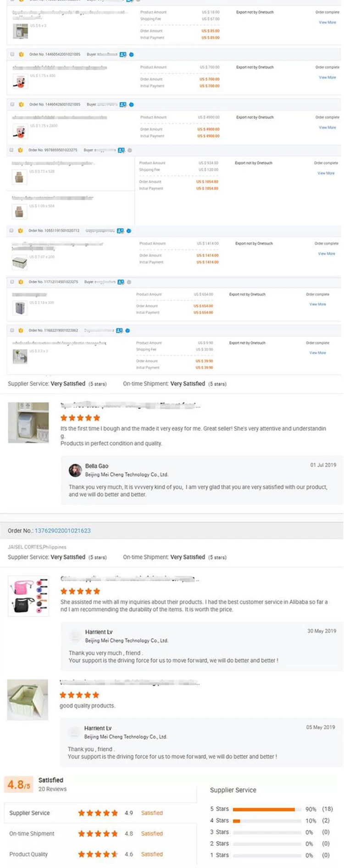The height and width of the screenshot is (868, 344).
Task: Open the buyer contact card for order 14460426001021085
Action: click(122, 105)
